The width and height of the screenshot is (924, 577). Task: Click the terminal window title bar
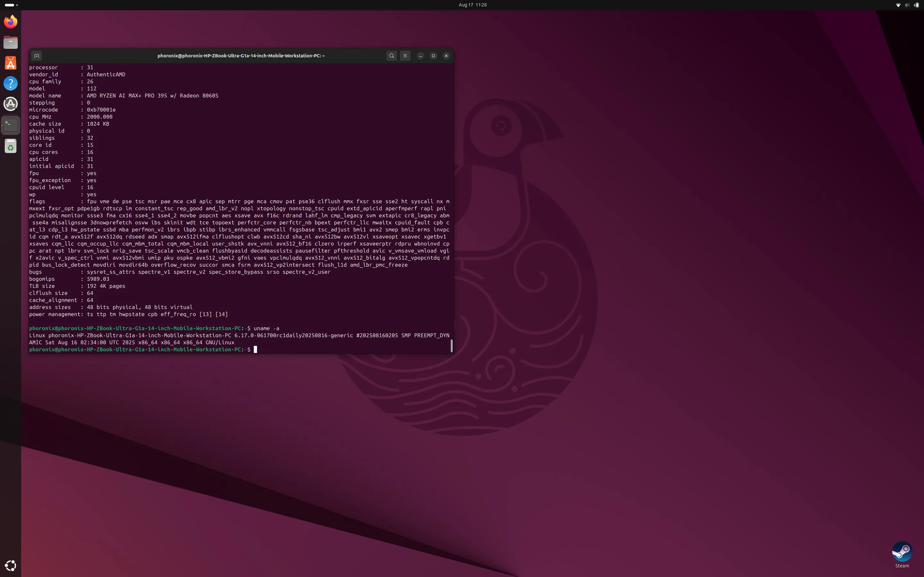241,56
